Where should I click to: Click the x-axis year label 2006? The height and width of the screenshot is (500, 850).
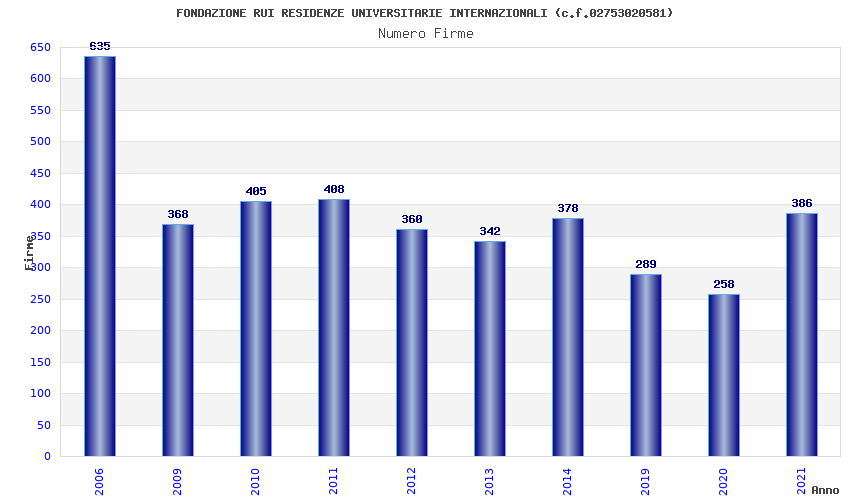coord(99,482)
